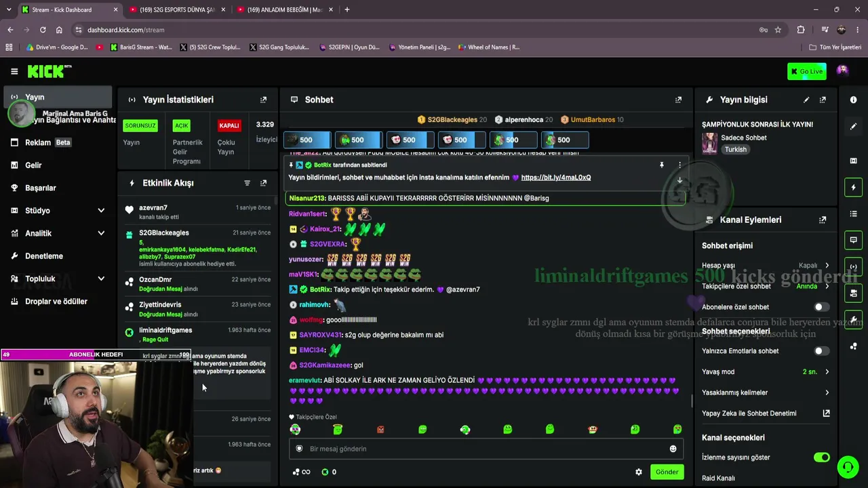The image size is (868, 488).
Task: Click the Gönder send button
Action: [x=667, y=472]
